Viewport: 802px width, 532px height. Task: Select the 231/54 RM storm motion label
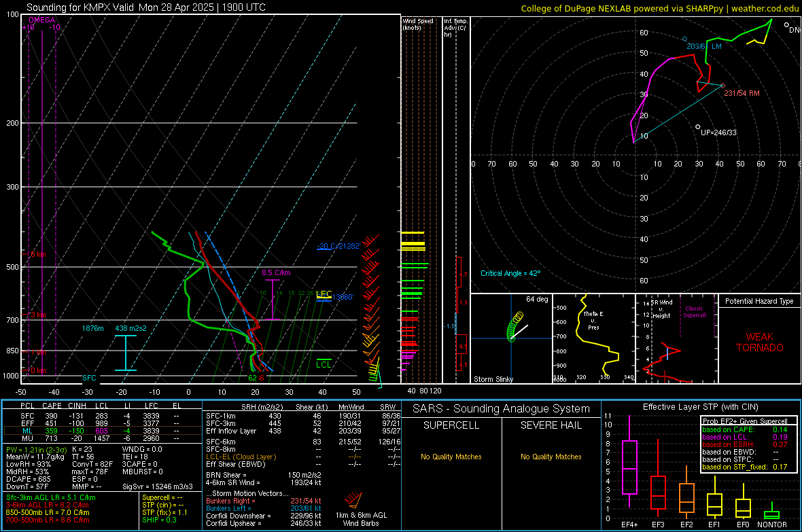pyautogui.click(x=742, y=93)
